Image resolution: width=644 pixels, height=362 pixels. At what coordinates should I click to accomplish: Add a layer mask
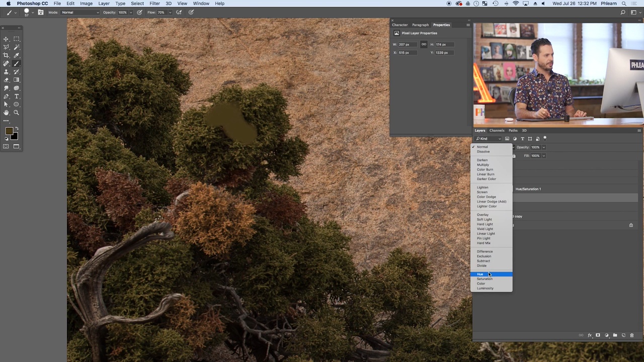click(598, 335)
